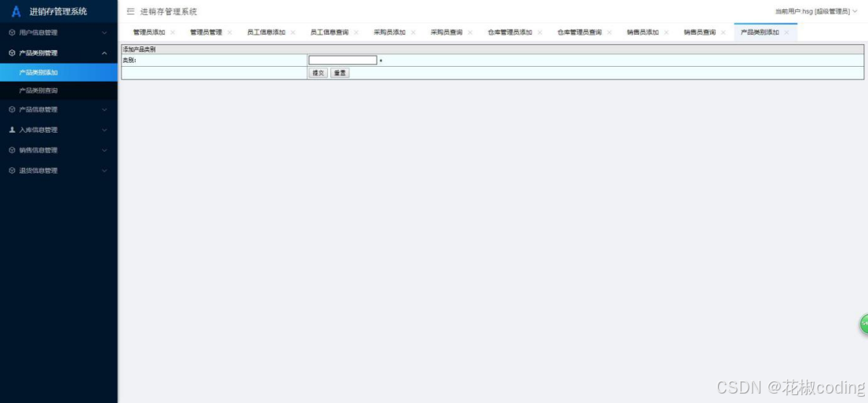
Task: Close the 员工信息查询 tab
Action: point(356,32)
